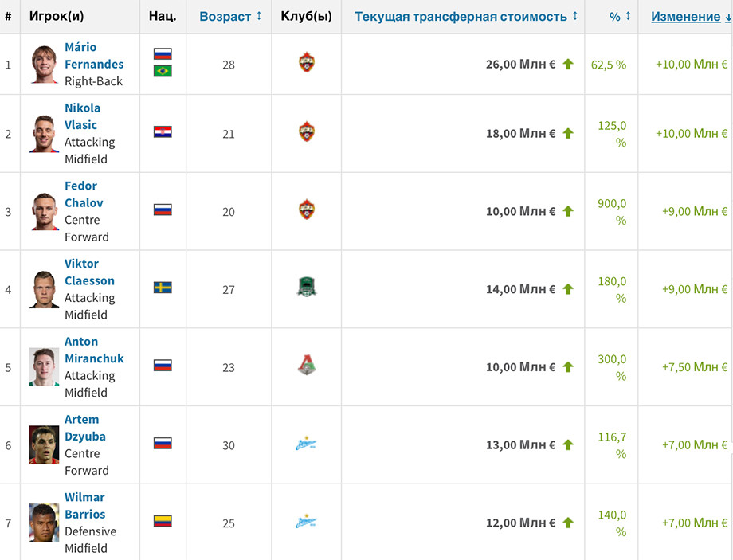Click Wilmar Barrios portrait photo

click(x=45, y=523)
